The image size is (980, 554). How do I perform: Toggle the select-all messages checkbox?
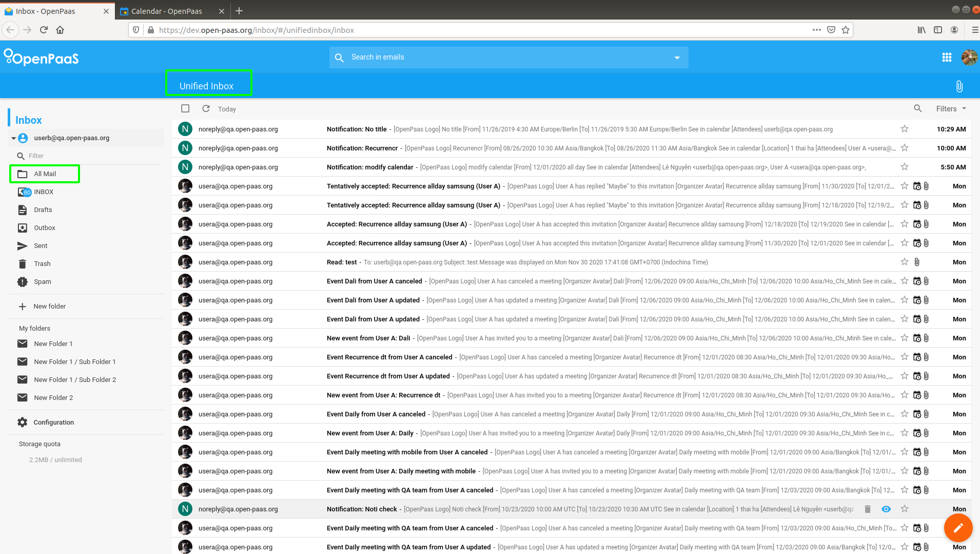point(185,108)
